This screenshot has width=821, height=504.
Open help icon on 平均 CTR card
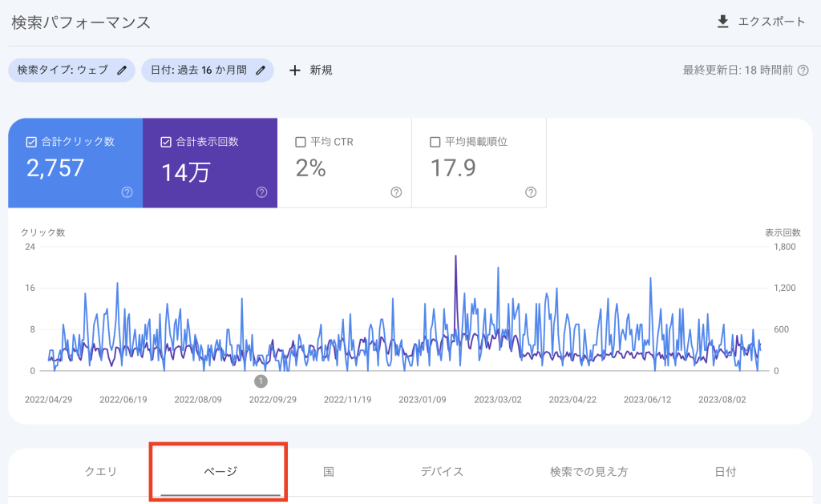[396, 192]
